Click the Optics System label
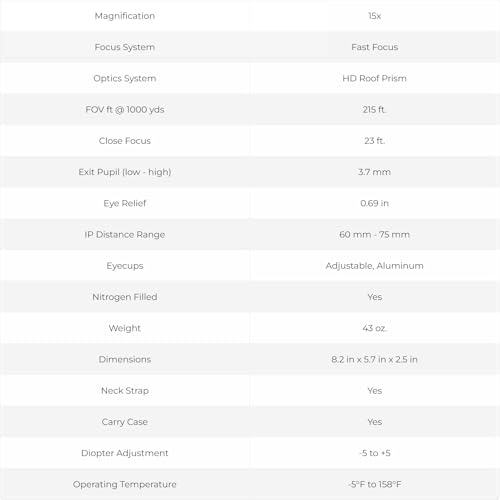Screen dimensions: 500x500 pyautogui.click(x=125, y=78)
